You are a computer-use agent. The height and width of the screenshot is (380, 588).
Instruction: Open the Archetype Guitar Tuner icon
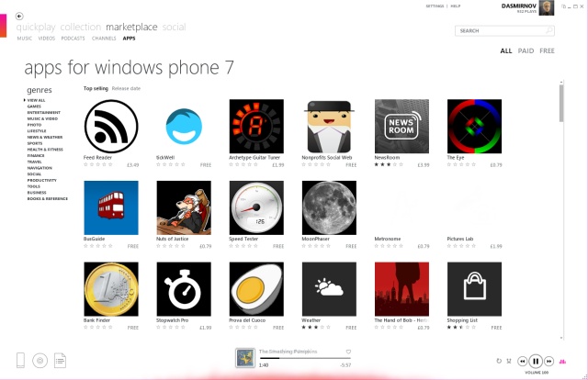coord(256,127)
